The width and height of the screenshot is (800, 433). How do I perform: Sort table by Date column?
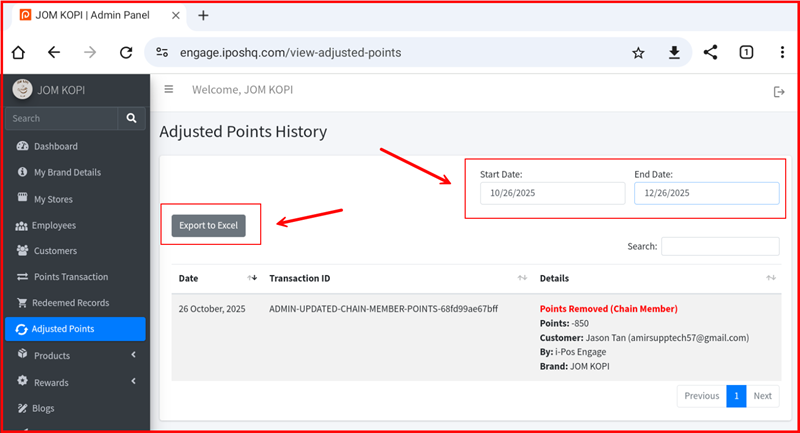[x=252, y=277]
